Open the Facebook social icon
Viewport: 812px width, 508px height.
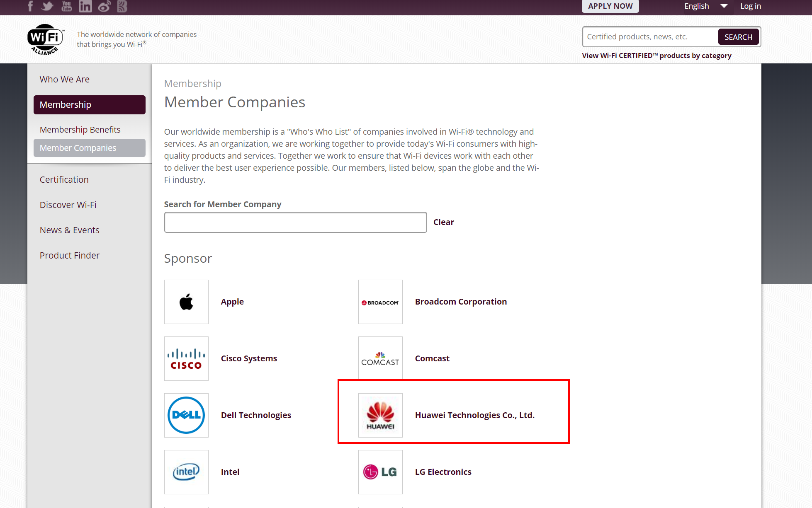30,6
